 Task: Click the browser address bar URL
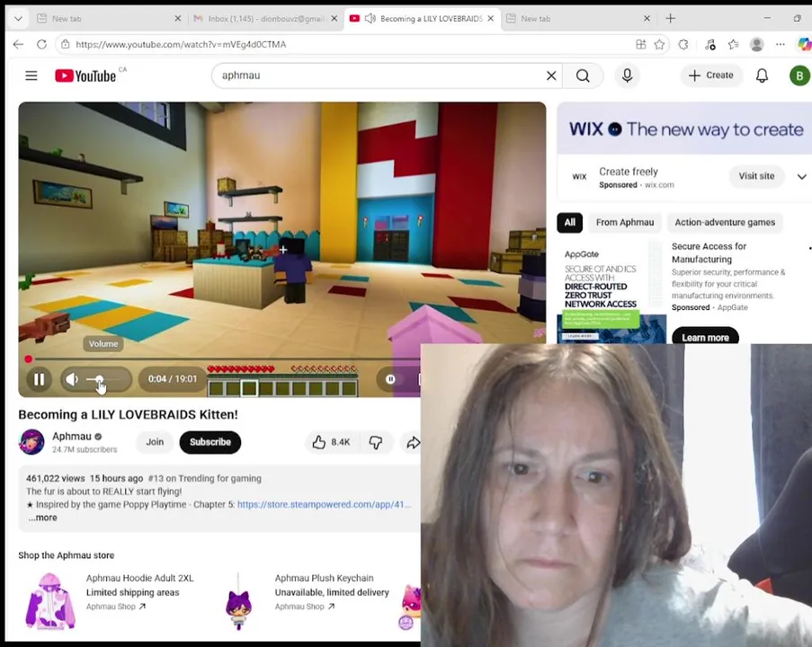click(181, 45)
